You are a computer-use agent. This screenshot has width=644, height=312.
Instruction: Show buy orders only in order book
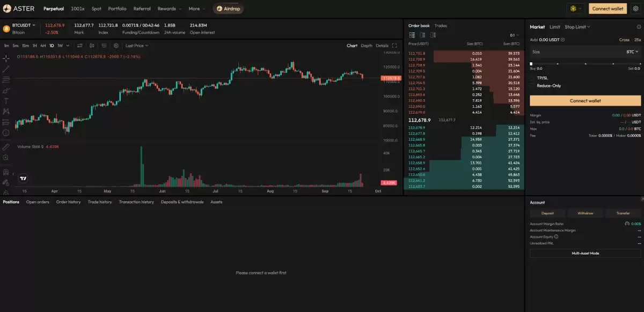click(423, 35)
